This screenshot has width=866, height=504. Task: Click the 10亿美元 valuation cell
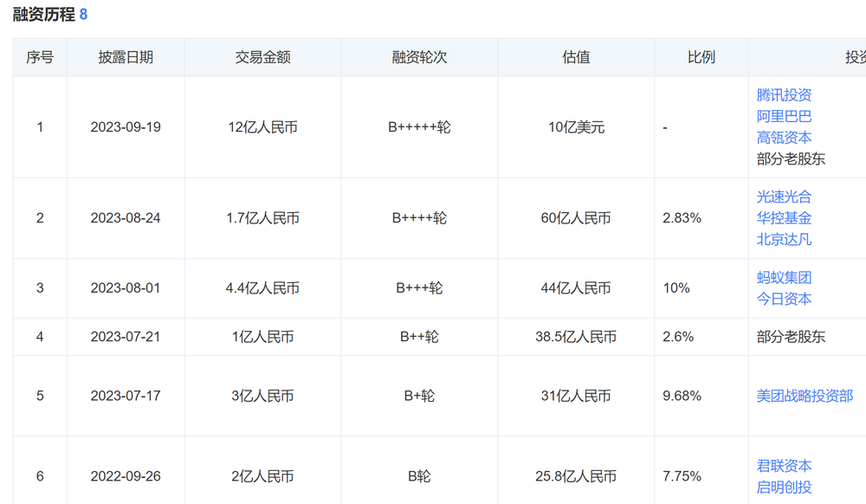click(576, 127)
